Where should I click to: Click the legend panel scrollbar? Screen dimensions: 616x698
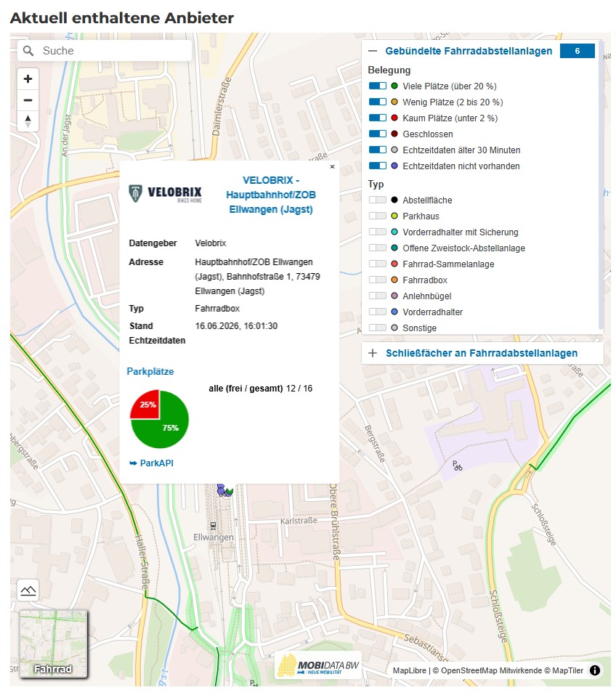[601, 187]
